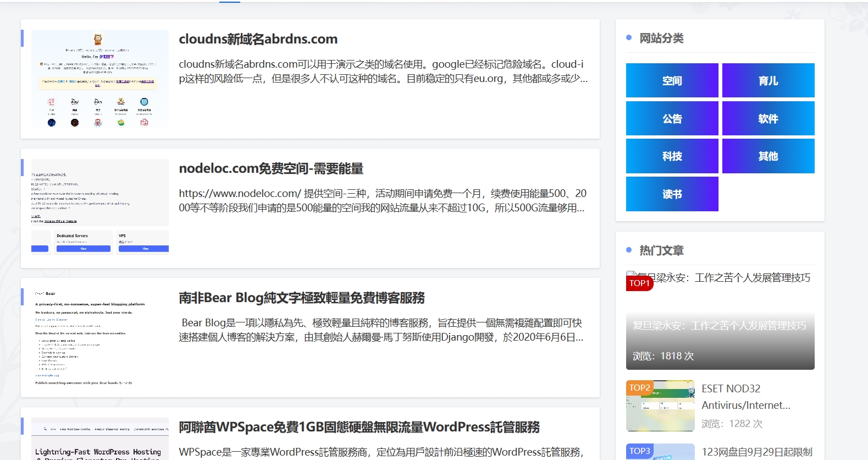Screen dimensions: 868x460
Task: Click the TOP3 blue badge
Action: click(639, 451)
